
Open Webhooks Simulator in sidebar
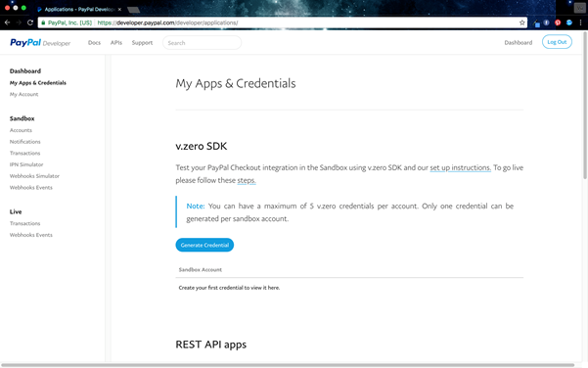[34, 176]
